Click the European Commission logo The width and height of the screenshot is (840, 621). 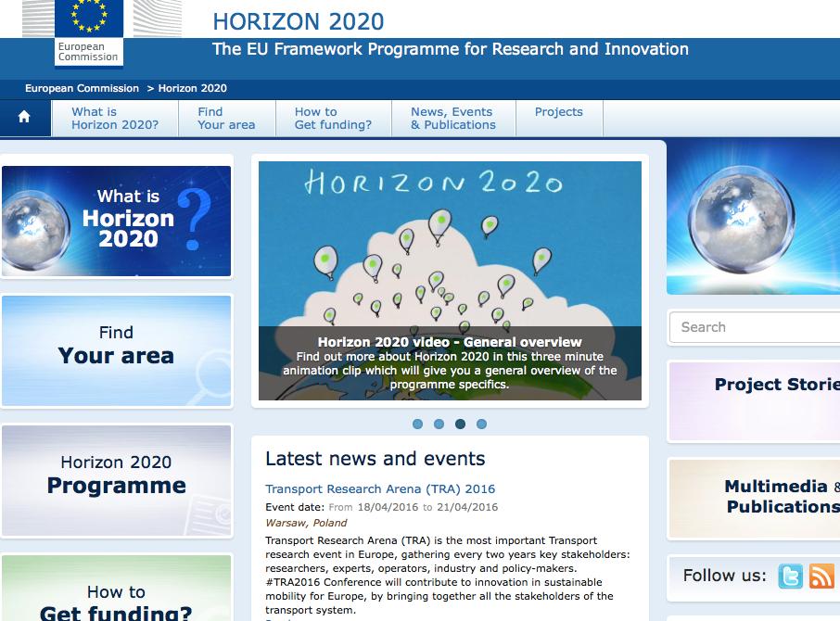point(89,33)
